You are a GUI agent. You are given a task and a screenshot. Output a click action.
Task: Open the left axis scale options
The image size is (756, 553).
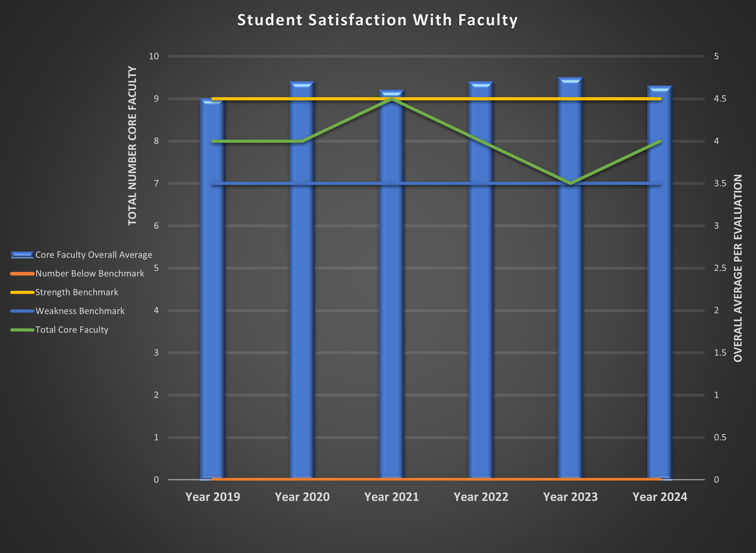click(x=156, y=268)
